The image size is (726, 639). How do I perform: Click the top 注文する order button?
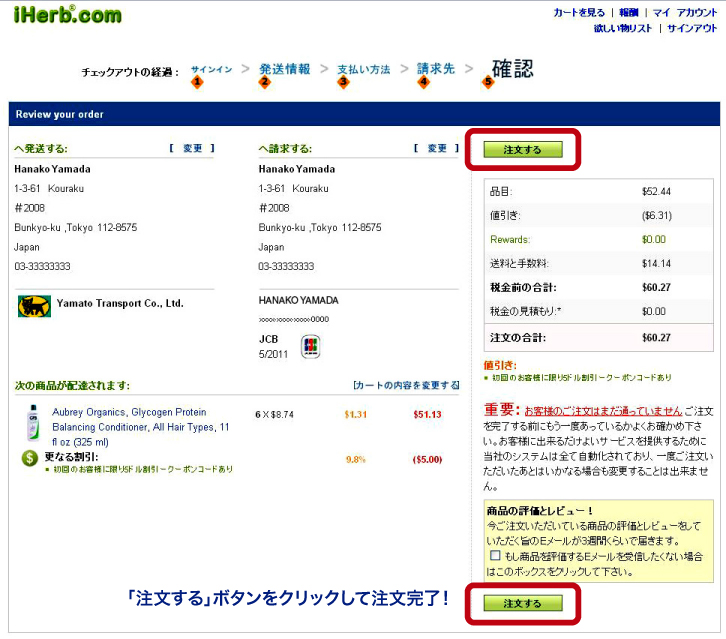point(523,150)
